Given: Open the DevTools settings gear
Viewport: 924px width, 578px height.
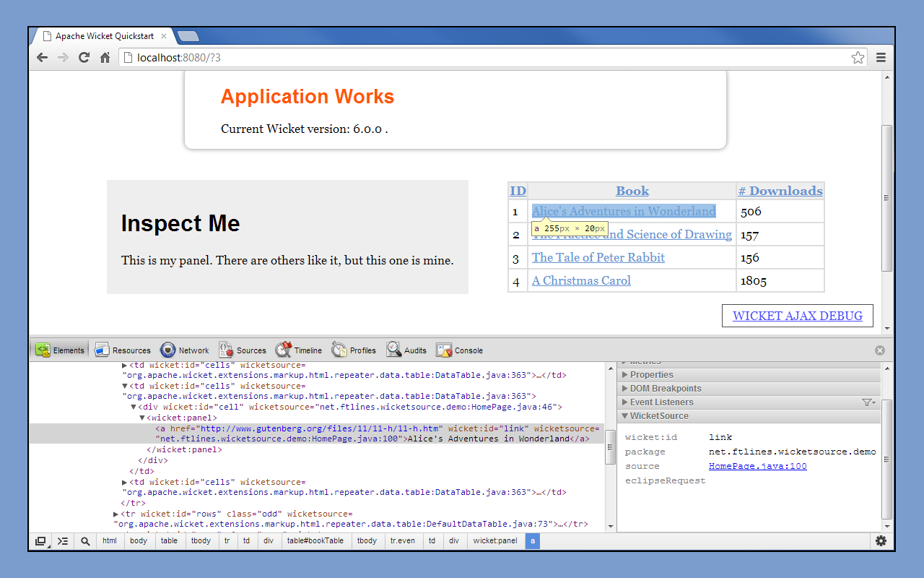Looking at the screenshot, I should (881, 540).
